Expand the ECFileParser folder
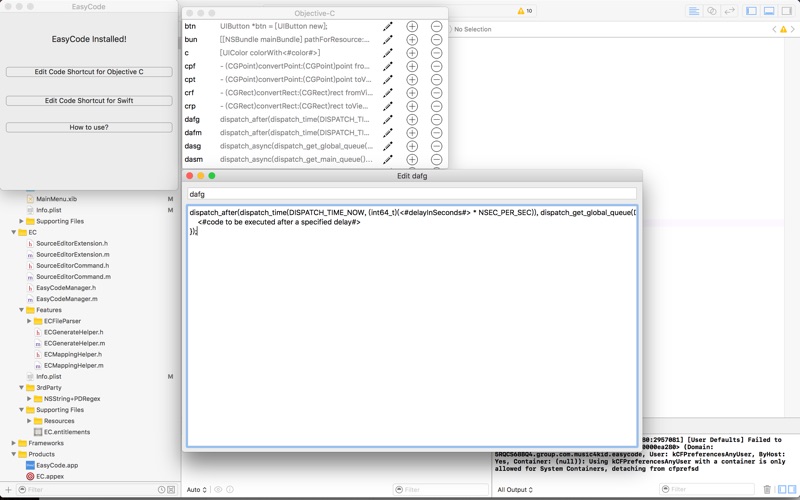The width and height of the screenshot is (800, 500). pyautogui.click(x=29, y=321)
